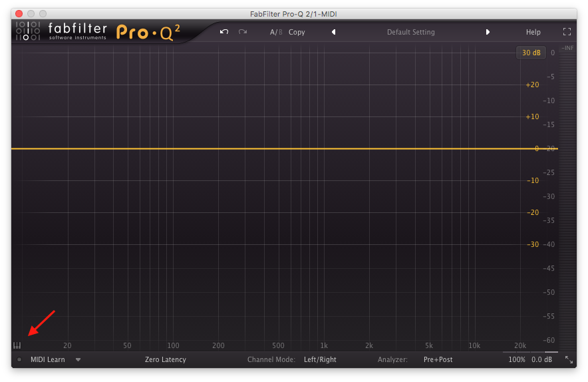Viewport: 588px width, 382px height.
Task: Click the FabFilter logo icon
Action: pos(28,31)
